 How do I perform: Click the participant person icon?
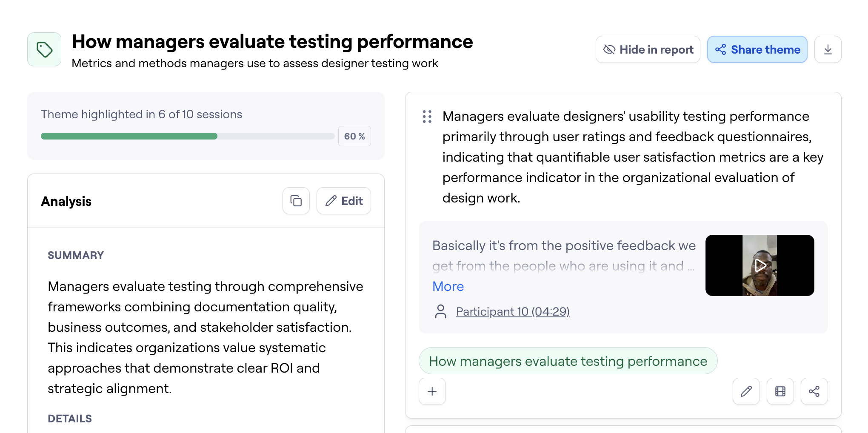(441, 311)
